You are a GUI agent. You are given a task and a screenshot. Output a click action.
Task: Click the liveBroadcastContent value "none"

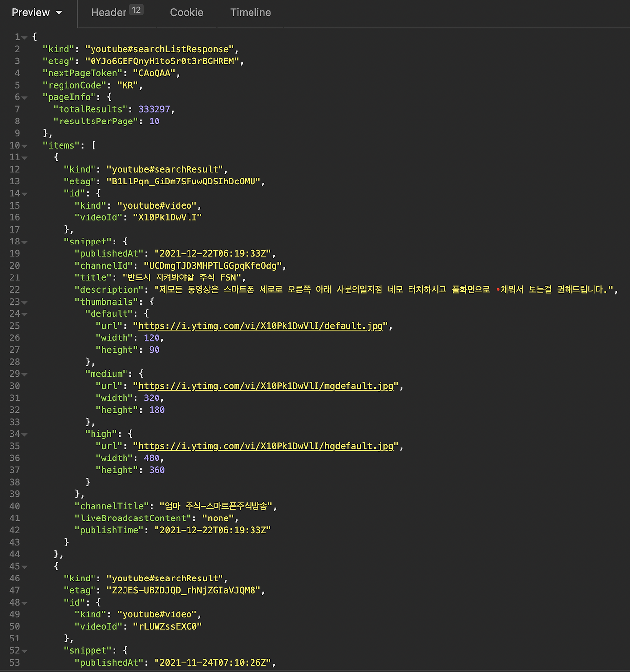coord(218,519)
